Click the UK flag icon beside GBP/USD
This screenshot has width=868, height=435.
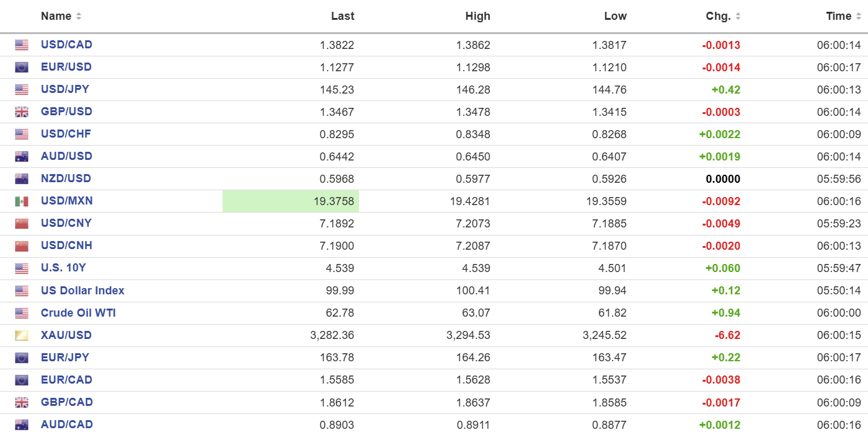point(22,112)
